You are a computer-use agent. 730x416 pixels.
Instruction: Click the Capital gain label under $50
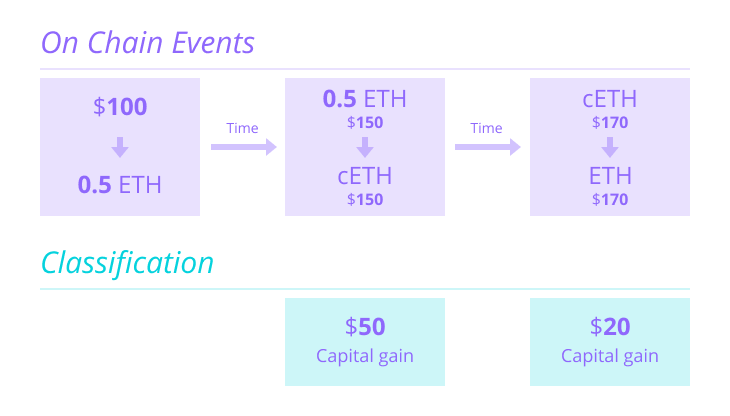coord(365,356)
